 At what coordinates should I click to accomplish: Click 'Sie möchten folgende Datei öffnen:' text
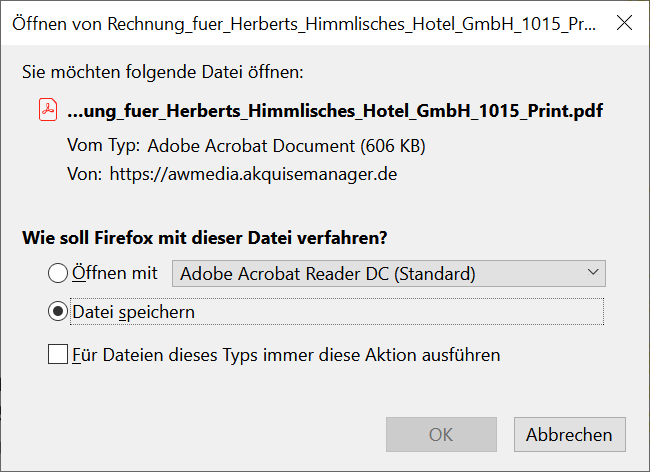click(162, 72)
